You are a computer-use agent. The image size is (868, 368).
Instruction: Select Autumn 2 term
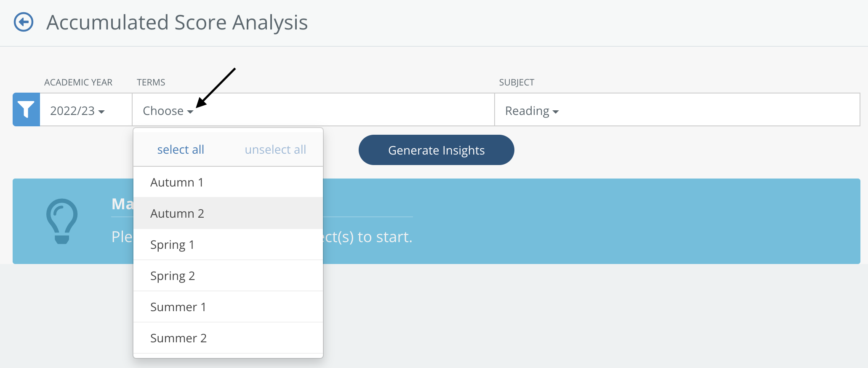coord(228,213)
